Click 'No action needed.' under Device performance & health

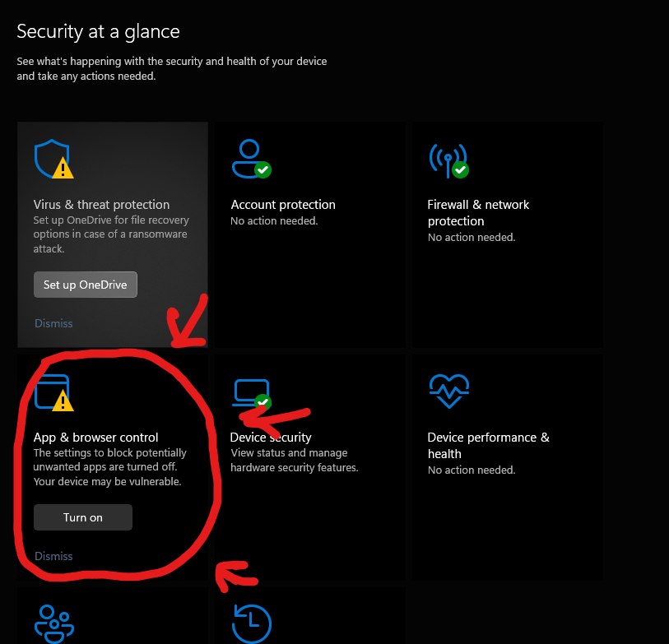pyautogui.click(x=472, y=470)
